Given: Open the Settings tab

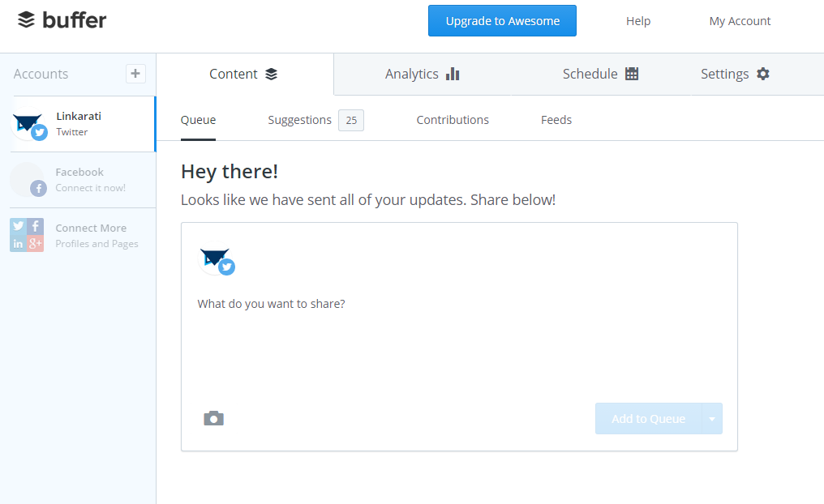Looking at the screenshot, I should 735,74.
